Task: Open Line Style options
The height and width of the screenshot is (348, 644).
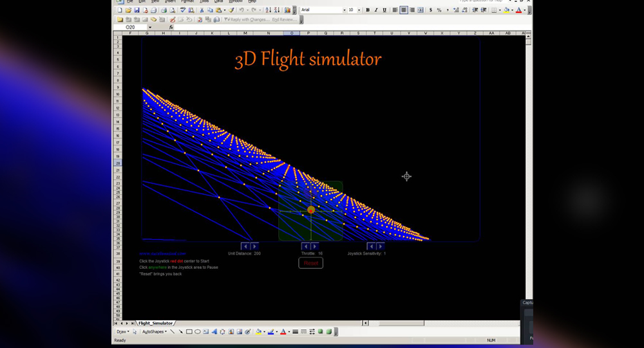Action: click(296, 331)
